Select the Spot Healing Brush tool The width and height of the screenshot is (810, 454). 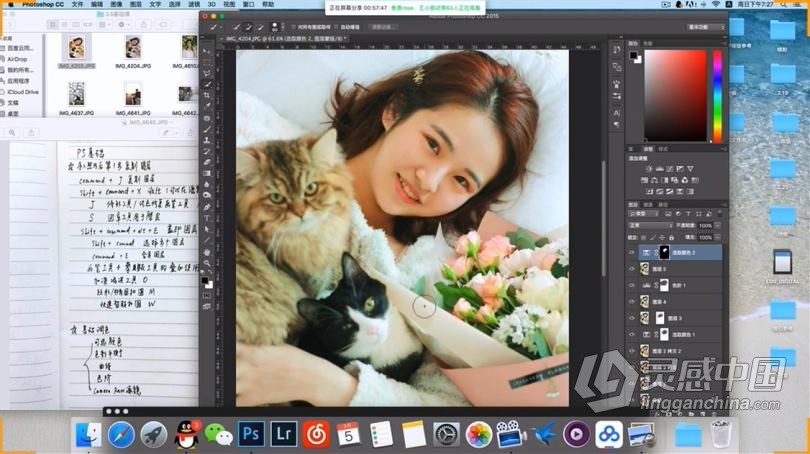coord(207,118)
